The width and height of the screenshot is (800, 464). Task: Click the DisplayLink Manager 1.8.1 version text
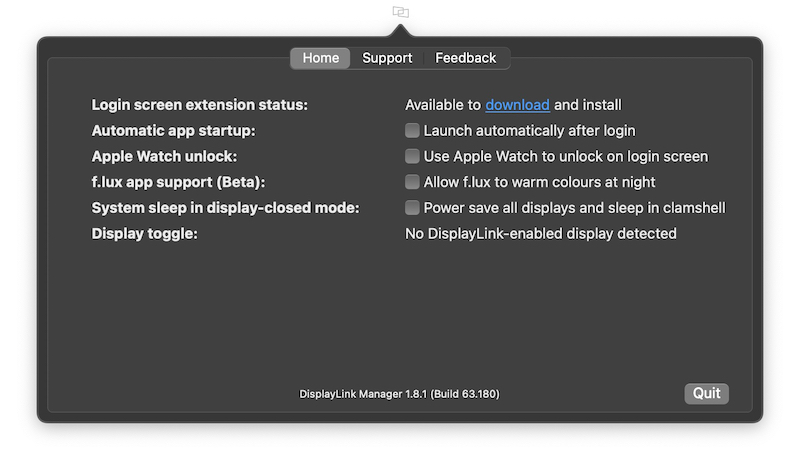coord(399,394)
